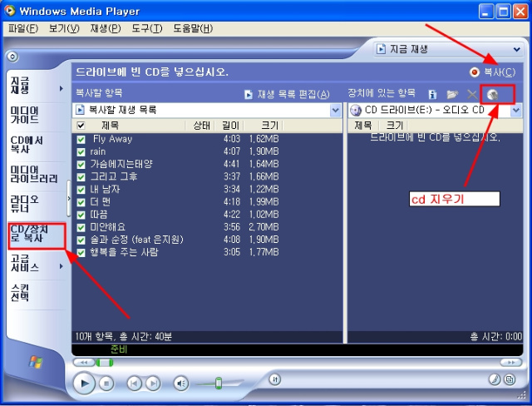Screen dimensions: 532x406
Task: Select 라디오 튜너 in sidebar
Action: (24, 204)
